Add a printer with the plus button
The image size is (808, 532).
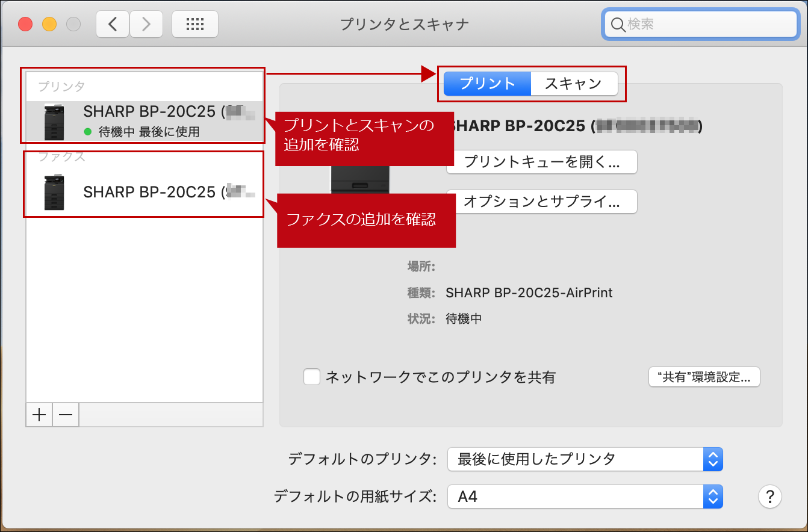(39, 415)
